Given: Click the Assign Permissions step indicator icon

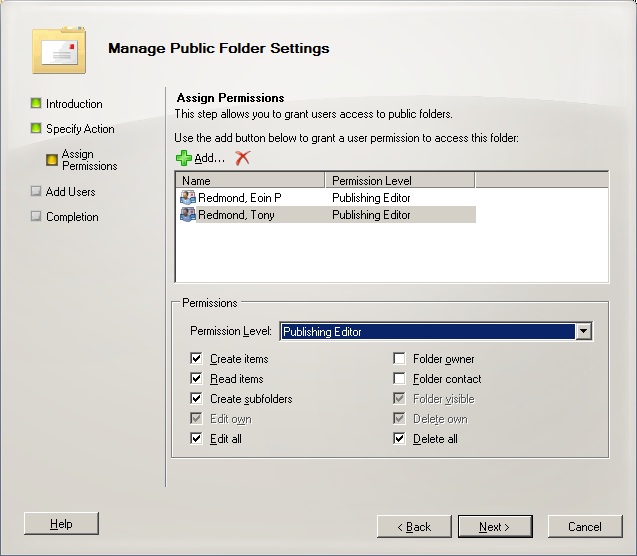Looking at the screenshot, I should (x=52, y=160).
